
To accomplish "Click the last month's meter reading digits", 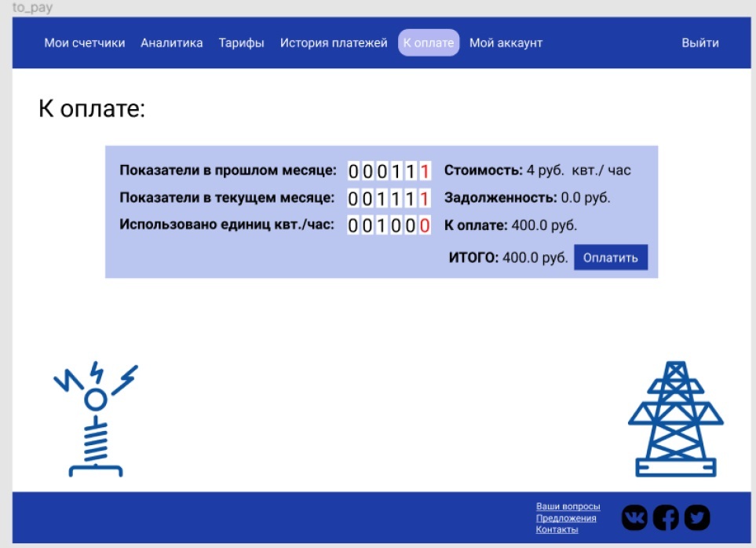I will point(389,171).
